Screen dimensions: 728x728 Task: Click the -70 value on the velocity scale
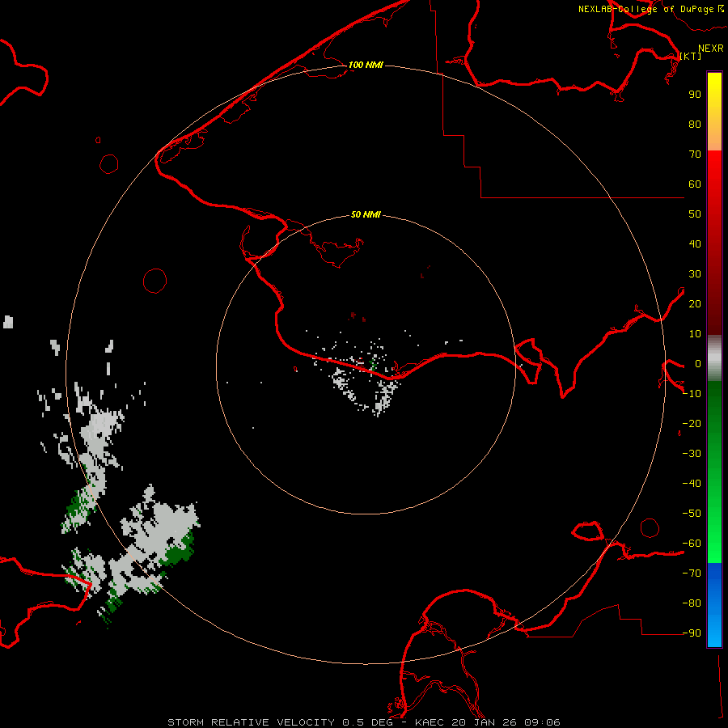692,574
